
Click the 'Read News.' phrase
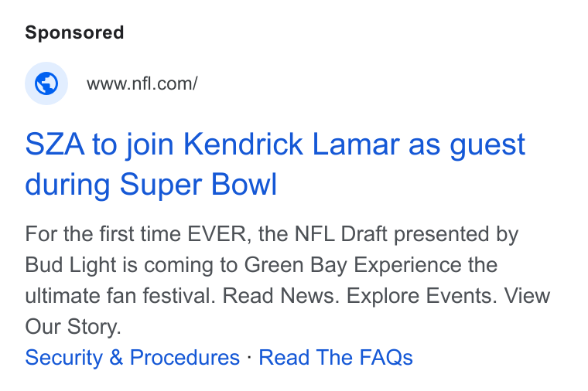click(281, 296)
